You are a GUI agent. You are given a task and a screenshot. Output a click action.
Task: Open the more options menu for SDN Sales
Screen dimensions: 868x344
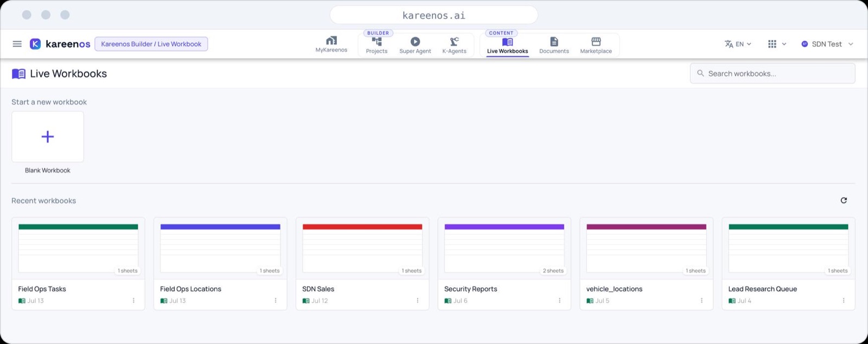[418, 301]
